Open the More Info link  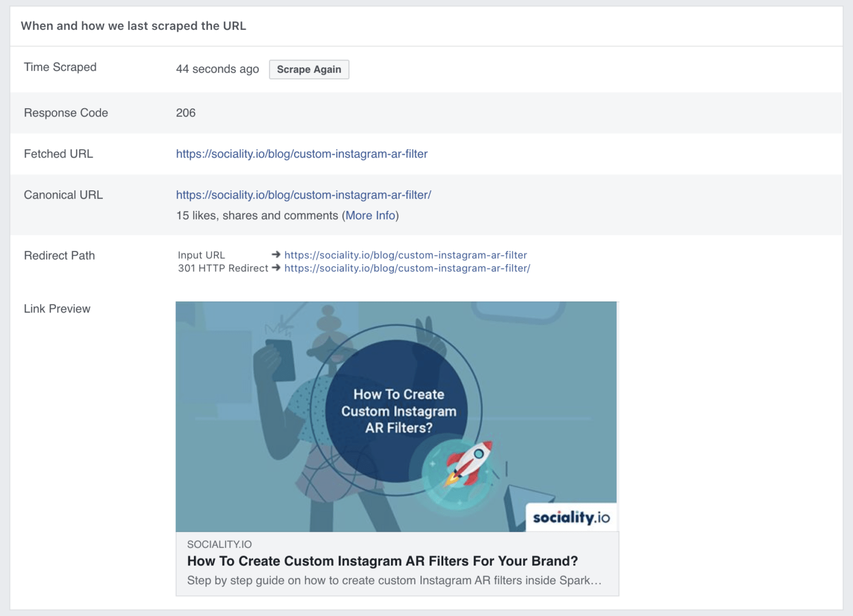coord(370,215)
